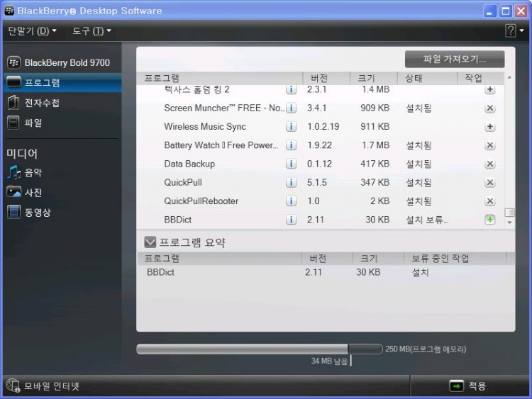
Task: Click the info icon for Battery Watch
Action: [291, 145]
